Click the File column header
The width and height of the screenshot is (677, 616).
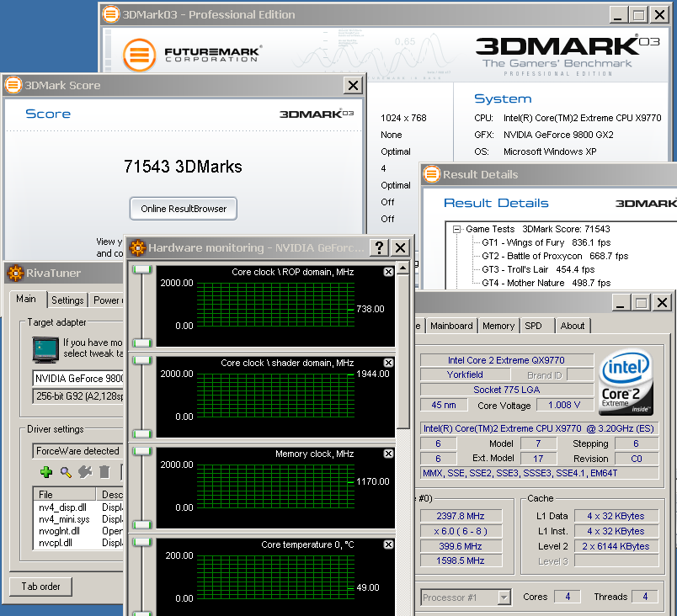point(64,494)
